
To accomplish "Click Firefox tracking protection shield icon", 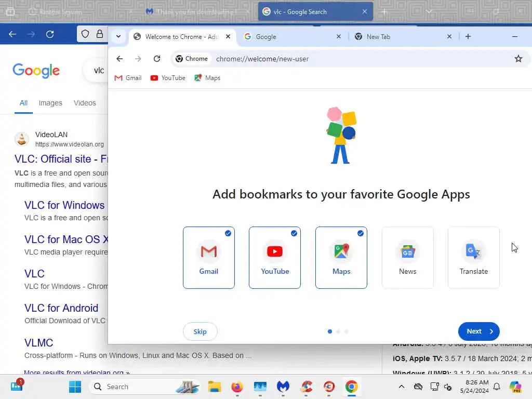I will [85, 34].
